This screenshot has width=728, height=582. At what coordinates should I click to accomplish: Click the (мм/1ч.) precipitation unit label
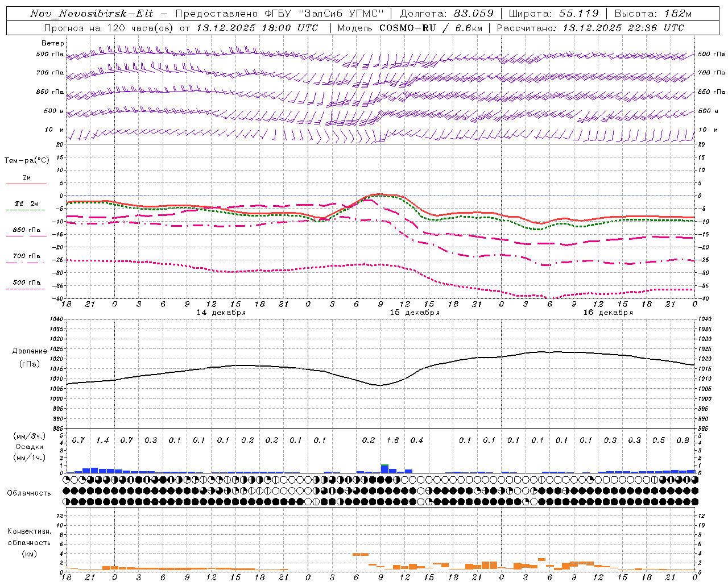(x=30, y=458)
